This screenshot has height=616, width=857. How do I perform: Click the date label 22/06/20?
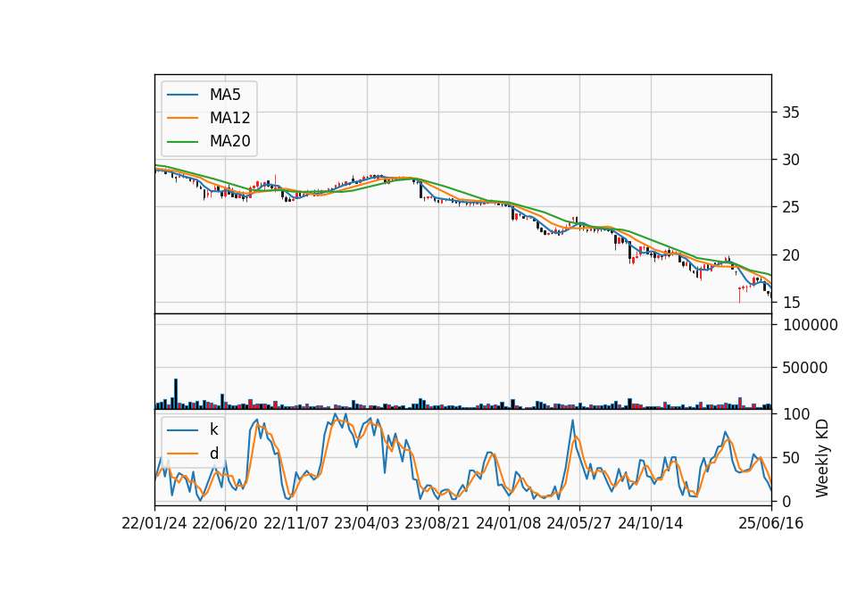point(225,523)
